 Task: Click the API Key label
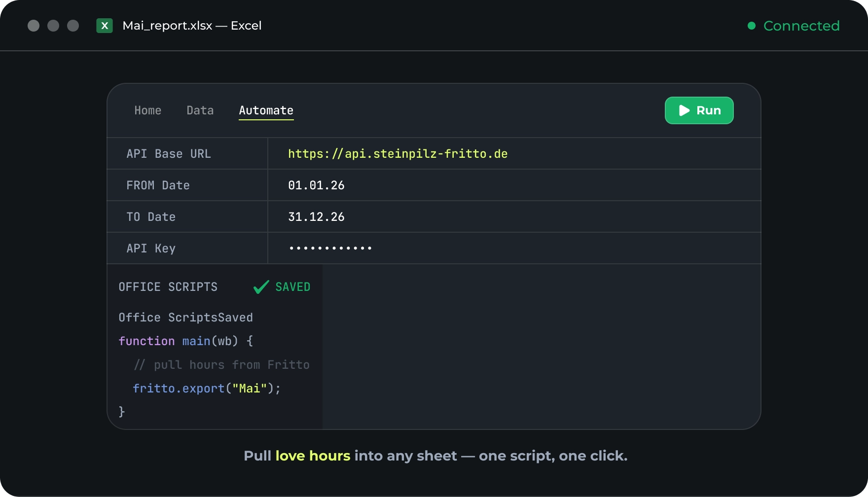click(151, 248)
